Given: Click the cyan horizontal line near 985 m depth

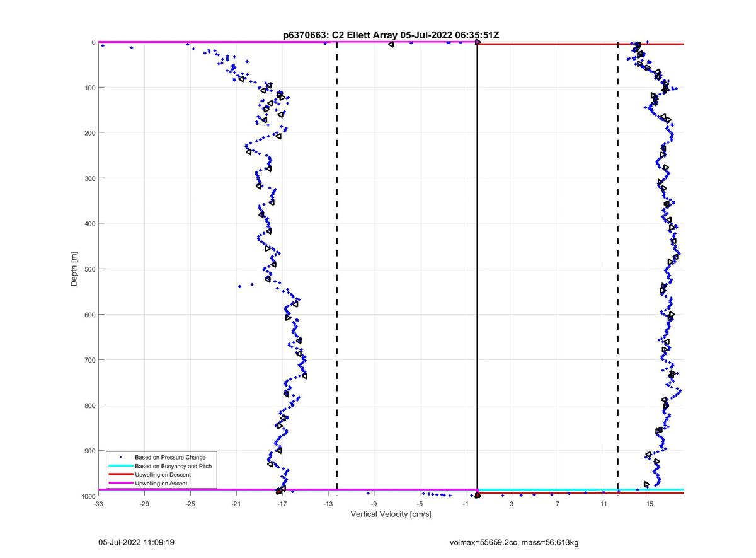Looking at the screenshot, I should click(x=581, y=489).
